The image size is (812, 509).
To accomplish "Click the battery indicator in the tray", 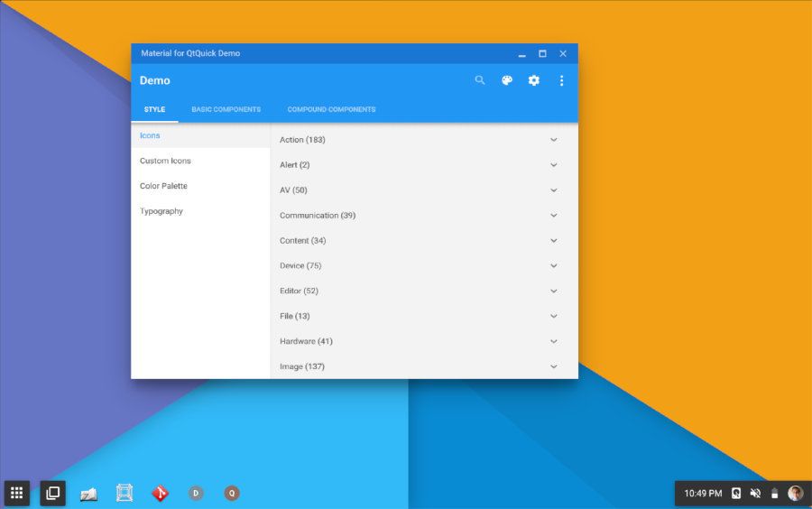I will 774,494.
